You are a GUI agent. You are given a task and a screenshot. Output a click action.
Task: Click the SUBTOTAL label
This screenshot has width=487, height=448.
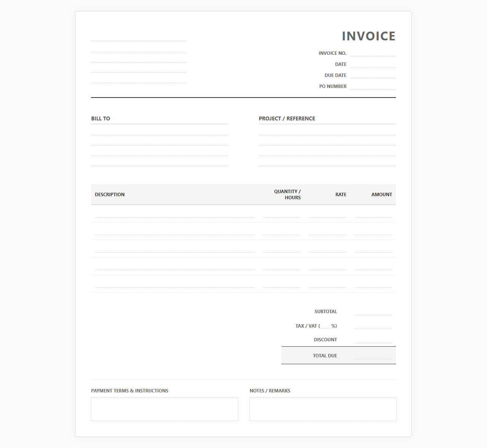point(326,311)
